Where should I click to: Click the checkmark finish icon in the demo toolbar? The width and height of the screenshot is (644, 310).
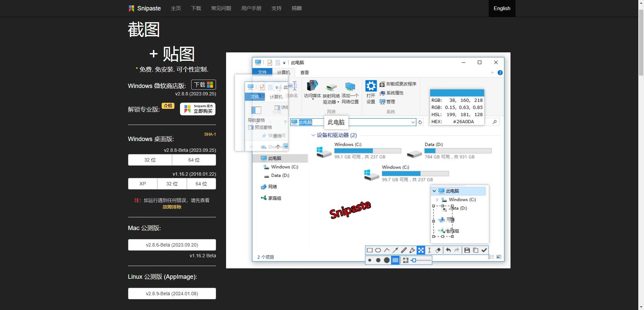coord(484,250)
